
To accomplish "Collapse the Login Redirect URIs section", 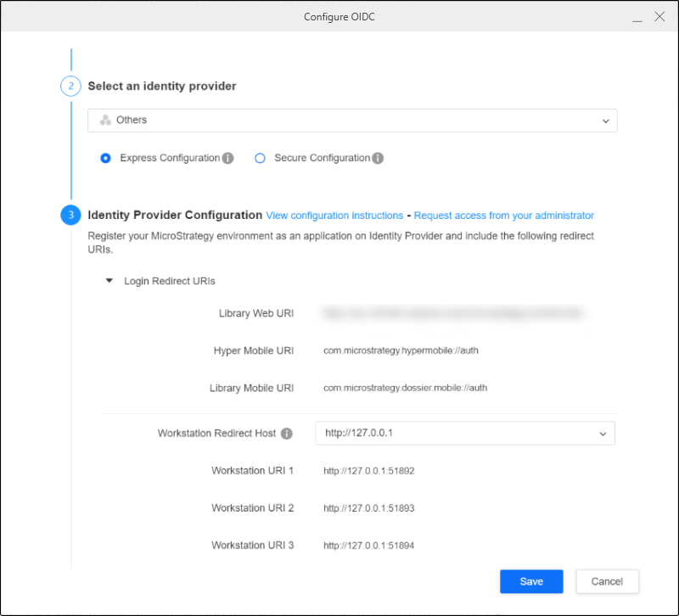I will [x=109, y=281].
